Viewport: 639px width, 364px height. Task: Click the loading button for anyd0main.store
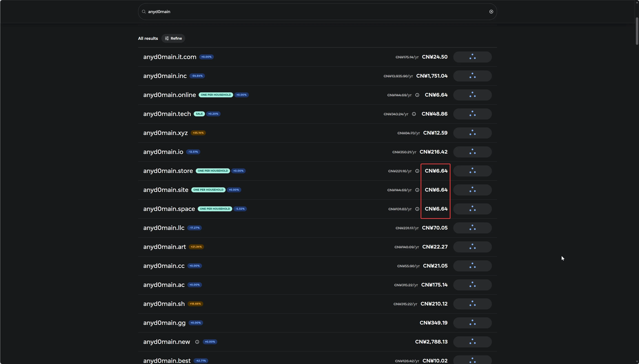[x=472, y=171]
